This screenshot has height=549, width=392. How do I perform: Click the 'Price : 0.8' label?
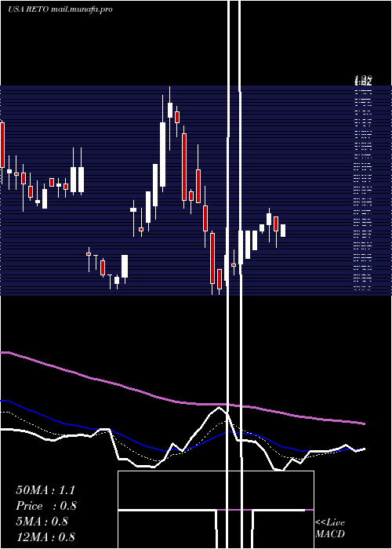[x=46, y=506]
